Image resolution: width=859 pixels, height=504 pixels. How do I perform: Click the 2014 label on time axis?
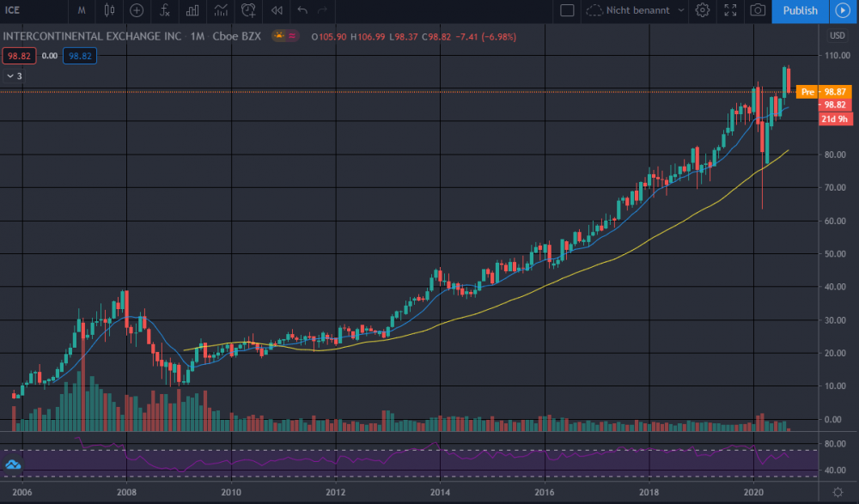(x=440, y=493)
